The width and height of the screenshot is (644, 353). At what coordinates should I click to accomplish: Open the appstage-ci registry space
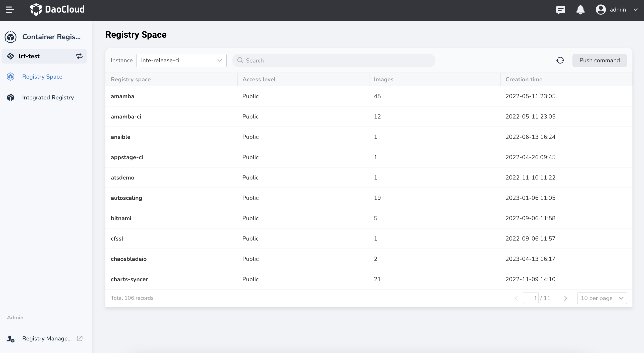click(x=127, y=157)
